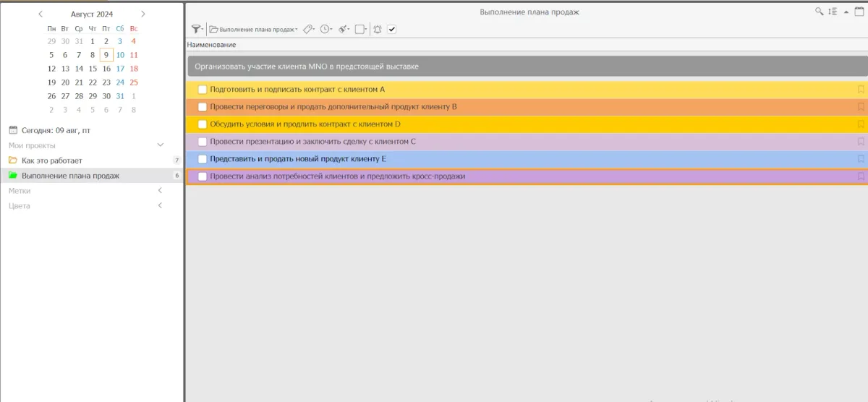This screenshot has width=868, height=402.
Task: Click the sort list icon at top right
Action: pyautogui.click(x=833, y=12)
